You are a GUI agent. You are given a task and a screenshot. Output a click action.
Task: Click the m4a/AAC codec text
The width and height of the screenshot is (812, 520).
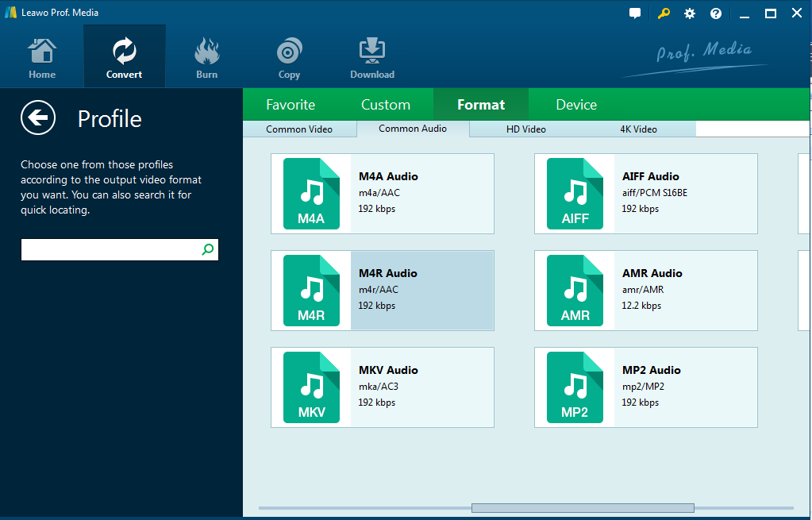click(x=379, y=193)
